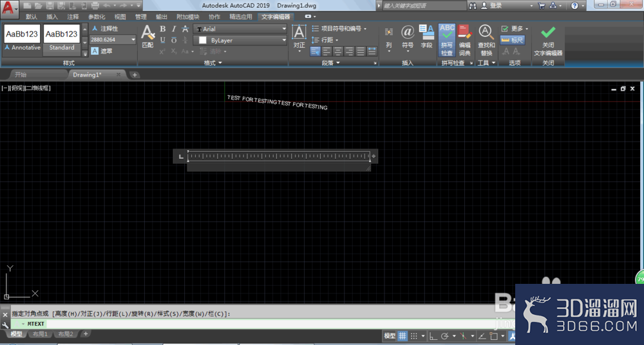The image size is (644, 345).
Task: Open the ByLayer text color swatch dropdown
Action: point(240,41)
